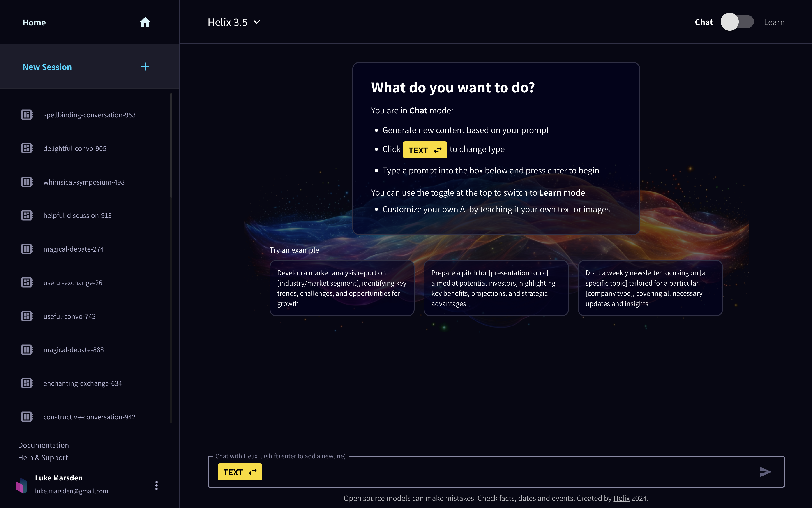Click the Chat input field
This screenshot has height=508, width=812.
click(x=496, y=472)
